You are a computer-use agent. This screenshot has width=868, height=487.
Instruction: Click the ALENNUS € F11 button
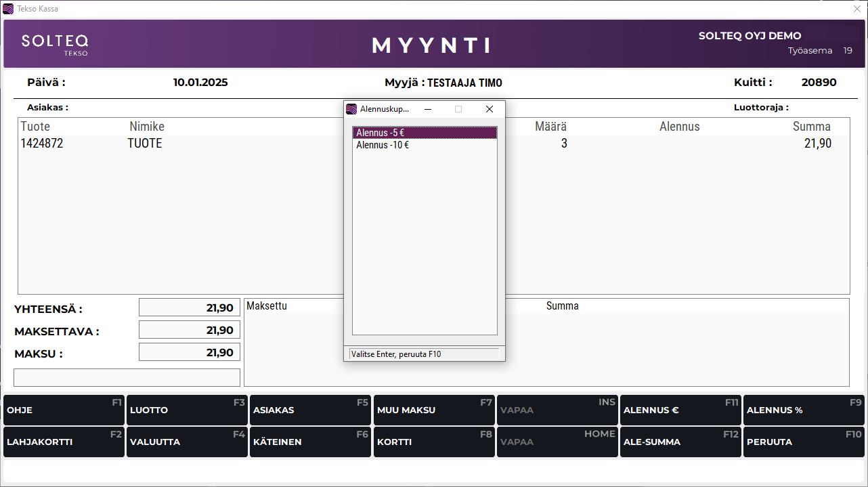680,410
